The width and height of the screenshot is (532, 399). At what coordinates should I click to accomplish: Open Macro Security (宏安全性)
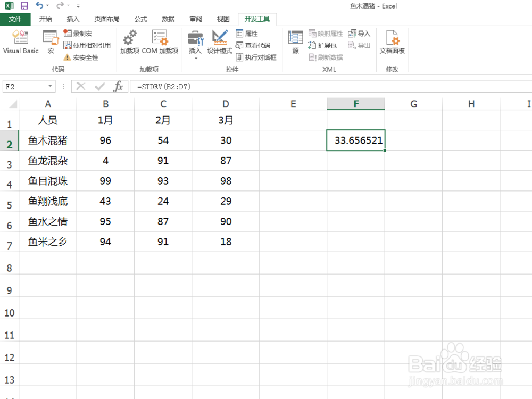click(x=81, y=57)
